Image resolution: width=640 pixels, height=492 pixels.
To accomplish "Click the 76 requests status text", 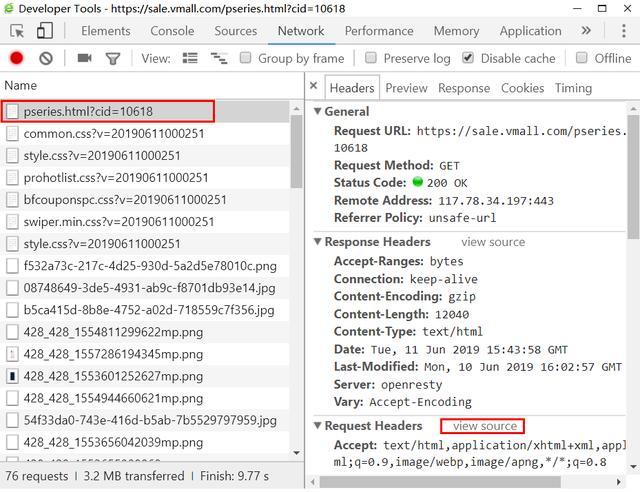I will click(37, 476).
